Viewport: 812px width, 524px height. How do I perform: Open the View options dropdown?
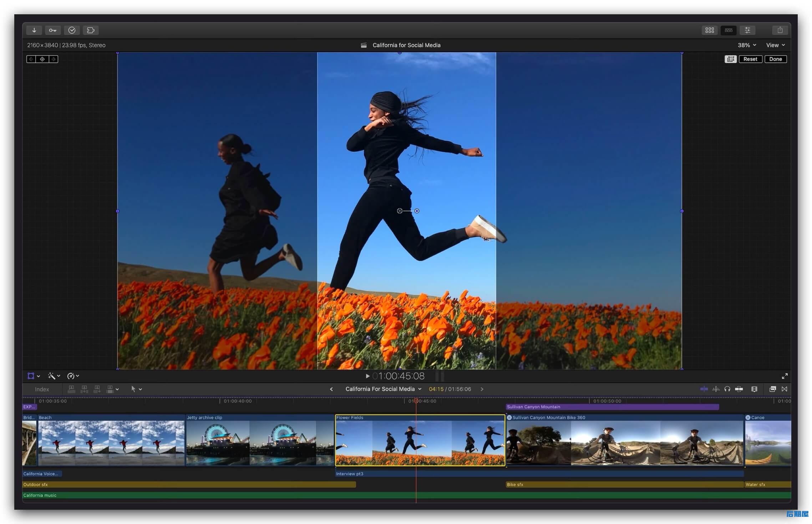[775, 45]
